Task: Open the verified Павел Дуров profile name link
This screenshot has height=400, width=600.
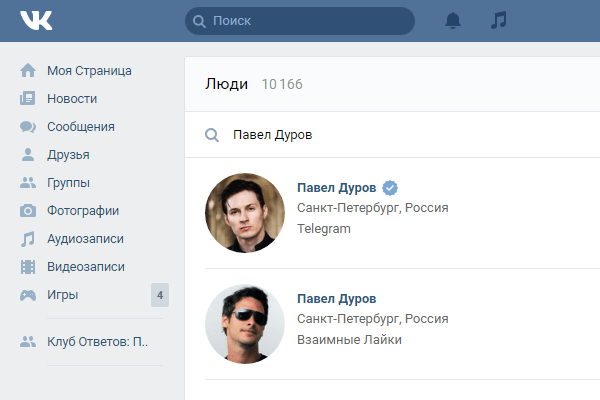Action: [x=337, y=188]
